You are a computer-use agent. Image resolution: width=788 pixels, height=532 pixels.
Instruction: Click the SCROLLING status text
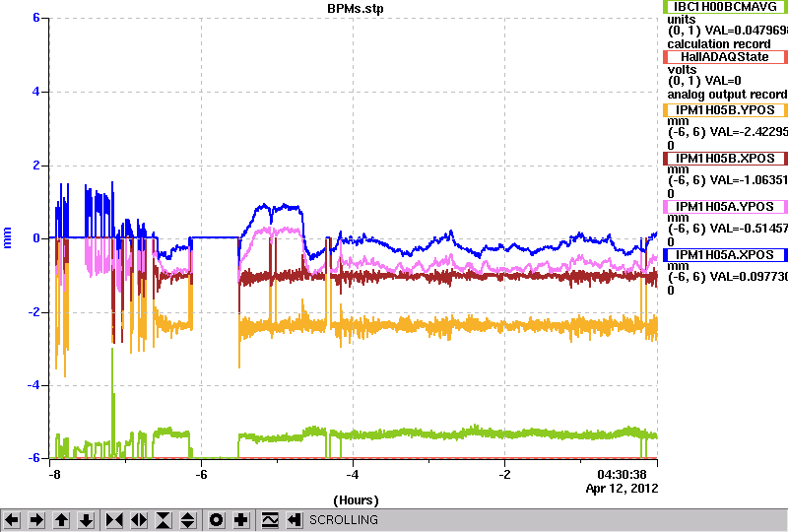pos(344,520)
